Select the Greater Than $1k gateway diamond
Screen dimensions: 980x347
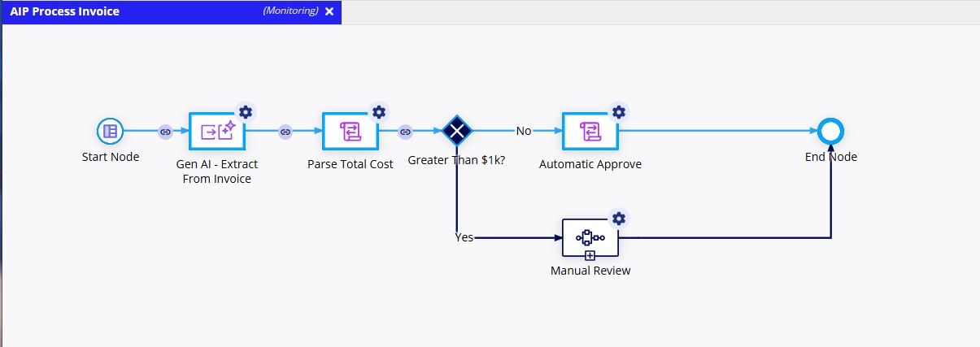[x=458, y=131]
